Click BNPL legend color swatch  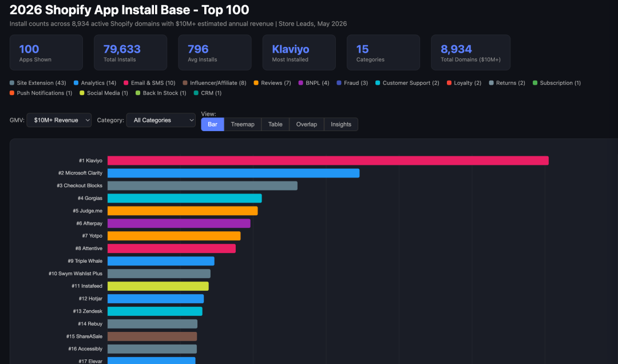[x=301, y=83]
